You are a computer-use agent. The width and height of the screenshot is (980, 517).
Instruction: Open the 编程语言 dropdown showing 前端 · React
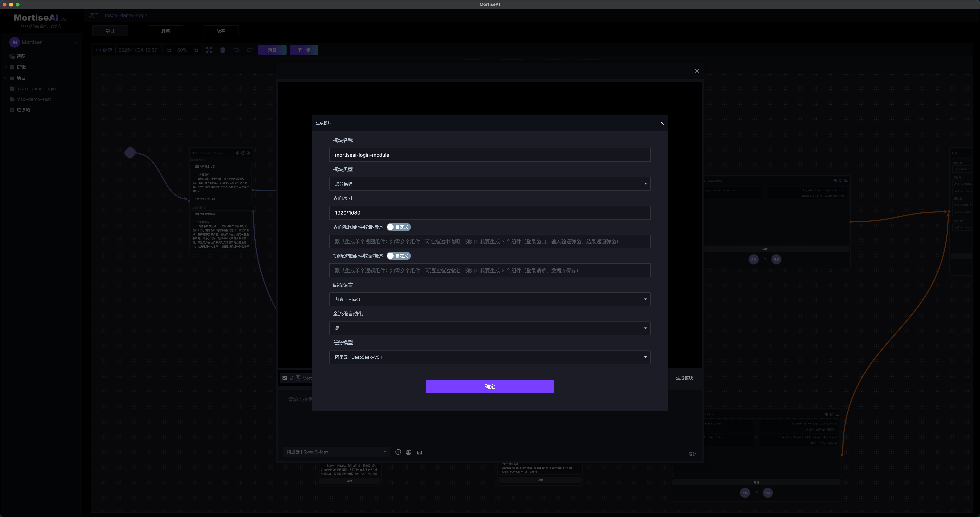click(490, 299)
